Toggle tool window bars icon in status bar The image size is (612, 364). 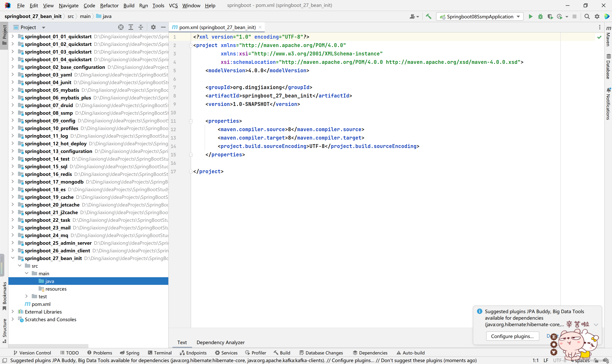point(4,360)
